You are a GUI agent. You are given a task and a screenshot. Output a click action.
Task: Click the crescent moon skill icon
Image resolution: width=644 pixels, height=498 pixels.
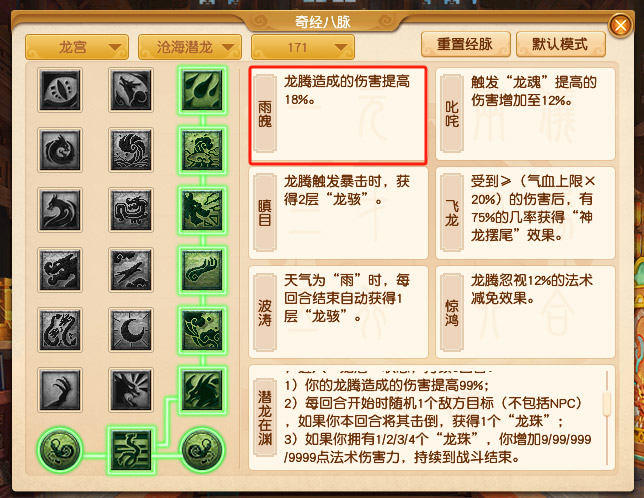[131, 330]
